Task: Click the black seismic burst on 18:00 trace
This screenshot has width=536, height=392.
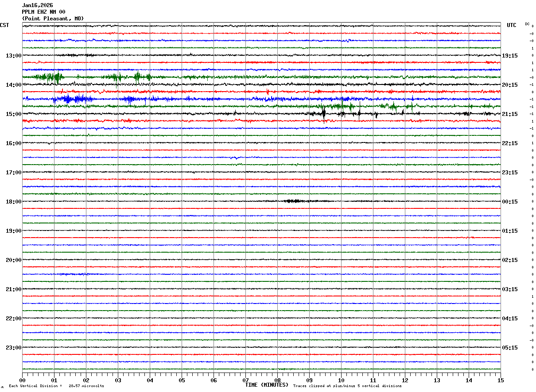Action: click(x=295, y=201)
